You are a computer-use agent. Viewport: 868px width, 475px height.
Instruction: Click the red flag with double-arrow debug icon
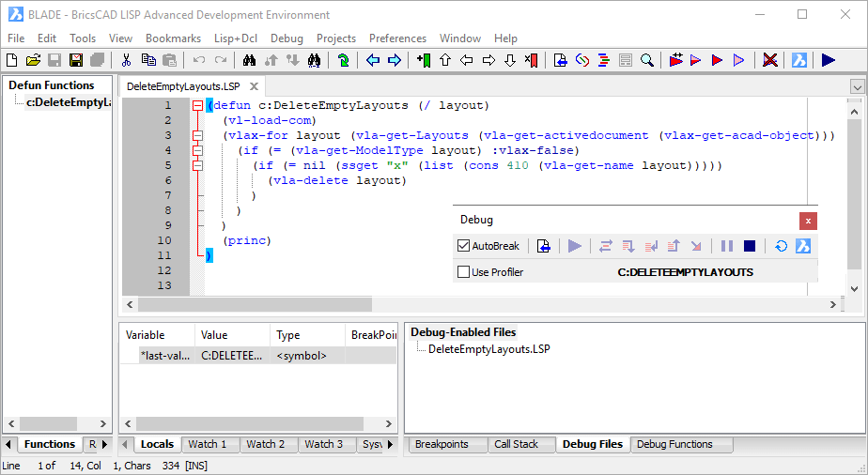(x=676, y=60)
